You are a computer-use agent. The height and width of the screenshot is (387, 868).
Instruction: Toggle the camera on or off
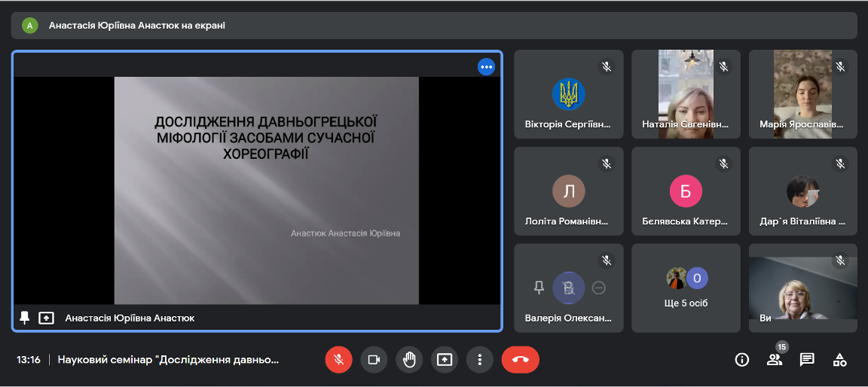(374, 360)
